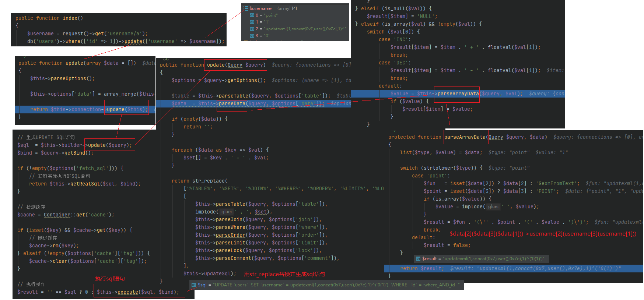This screenshot has width=644, height=300.
Task: Click the value icon for index 3 = "0"
Action: 252,36
